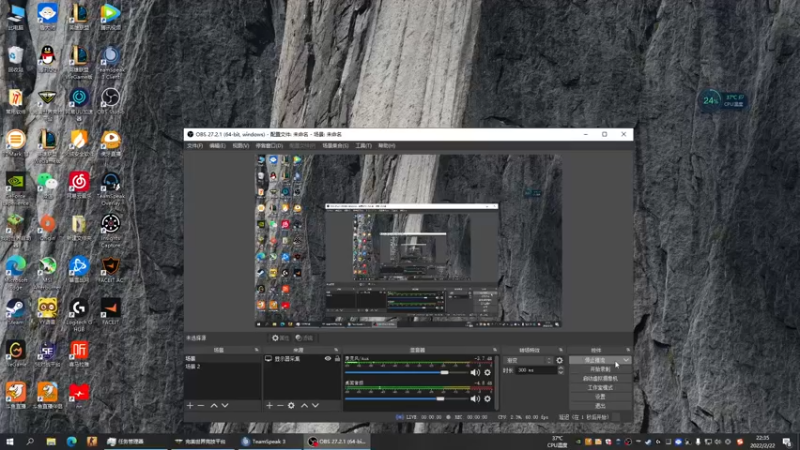The height and width of the screenshot is (450, 800).
Task: Toggle the lock on display capture source
Action: (336, 358)
